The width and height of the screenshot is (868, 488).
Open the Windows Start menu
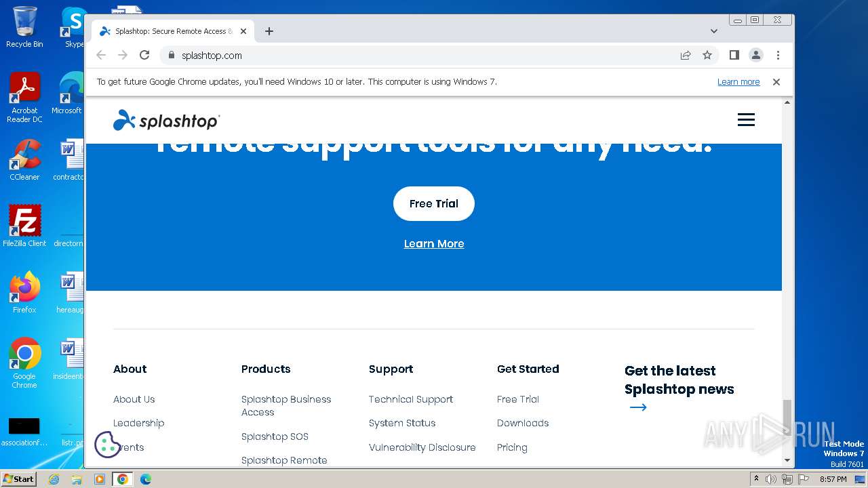(18, 479)
